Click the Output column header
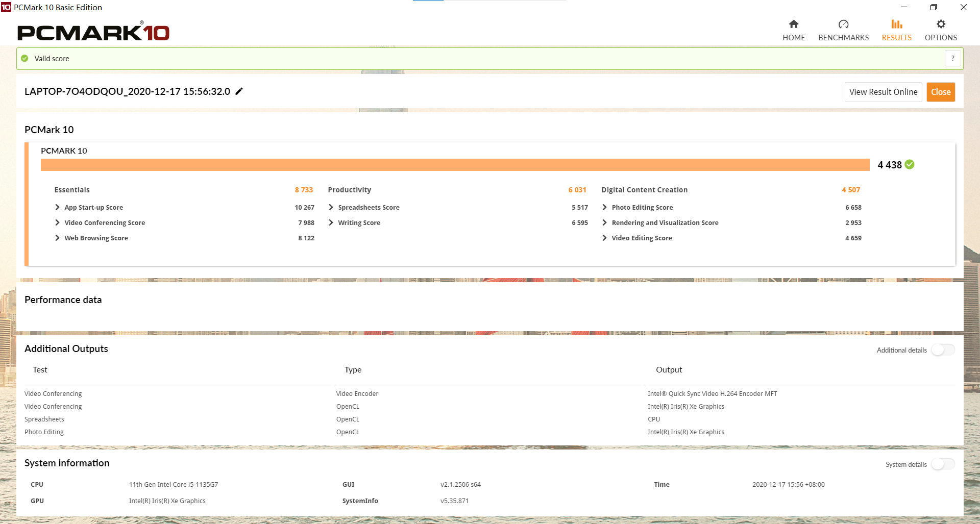 click(669, 369)
